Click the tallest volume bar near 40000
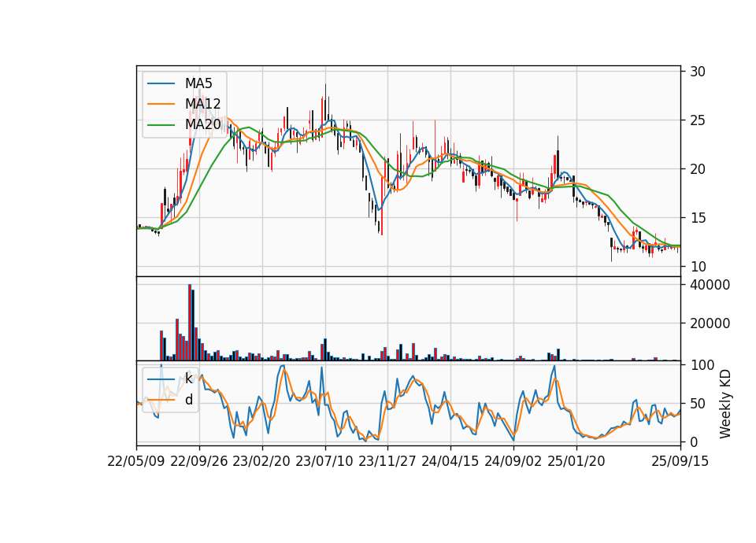The width and height of the screenshot is (756, 543). click(190, 323)
